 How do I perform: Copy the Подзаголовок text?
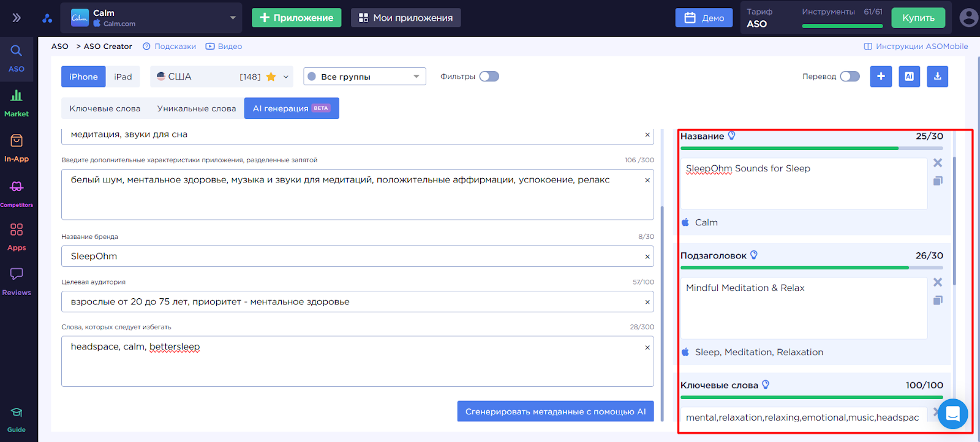point(937,301)
